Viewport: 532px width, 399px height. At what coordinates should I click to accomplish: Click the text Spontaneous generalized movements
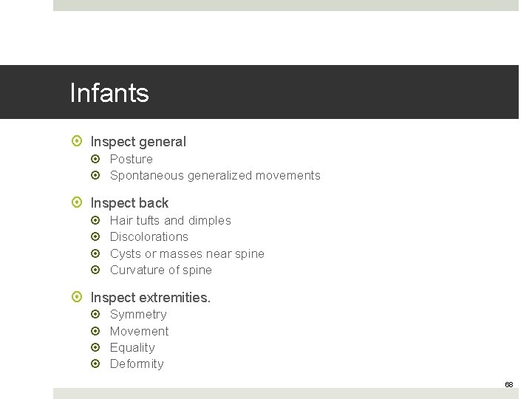point(215,176)
